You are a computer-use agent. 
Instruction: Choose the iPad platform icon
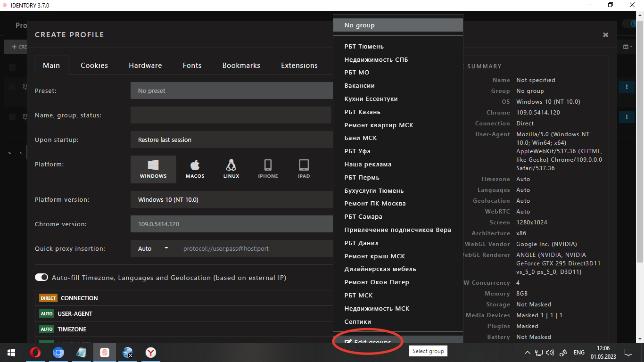tap(304, 169)
